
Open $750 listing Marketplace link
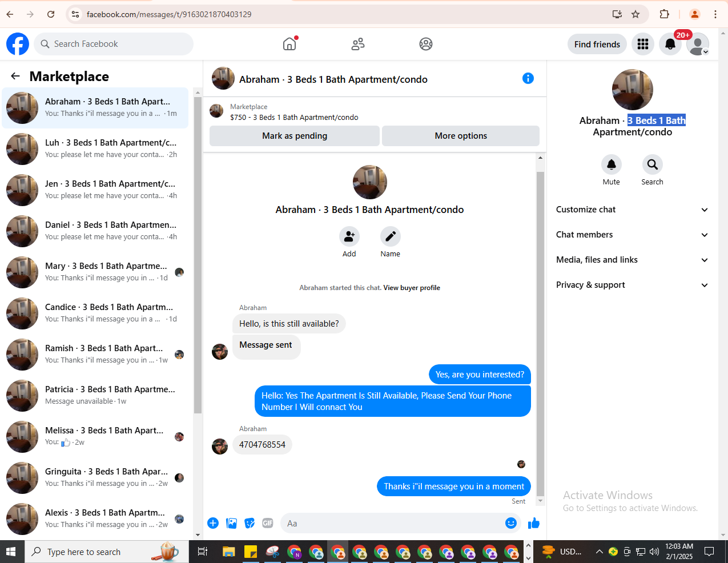pos(294,117)
